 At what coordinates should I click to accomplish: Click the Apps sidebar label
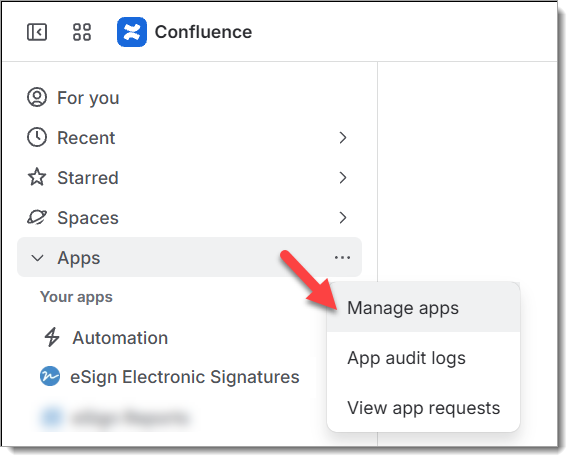point(79,258)
